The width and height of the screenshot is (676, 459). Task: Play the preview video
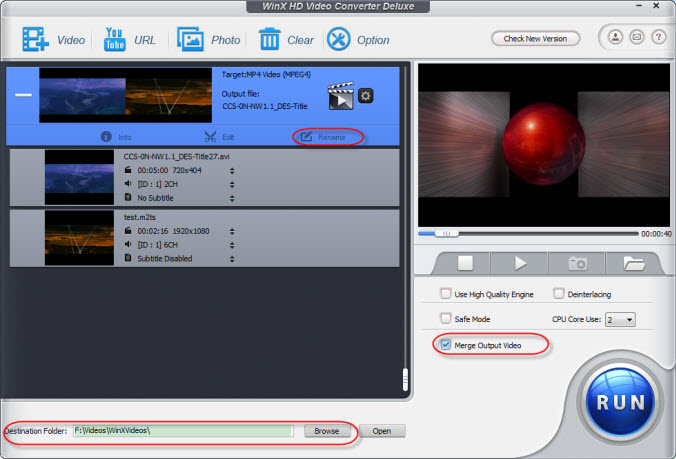click(x=520, y=263)
